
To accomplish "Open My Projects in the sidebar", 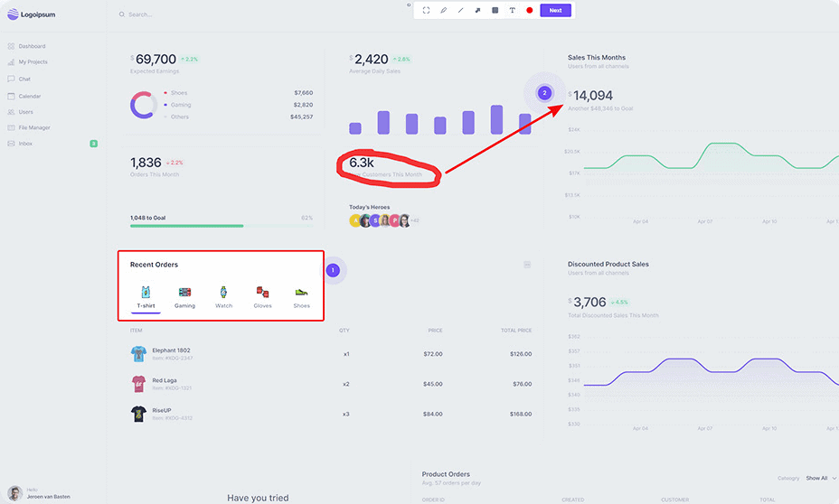I will coord(33,62).
